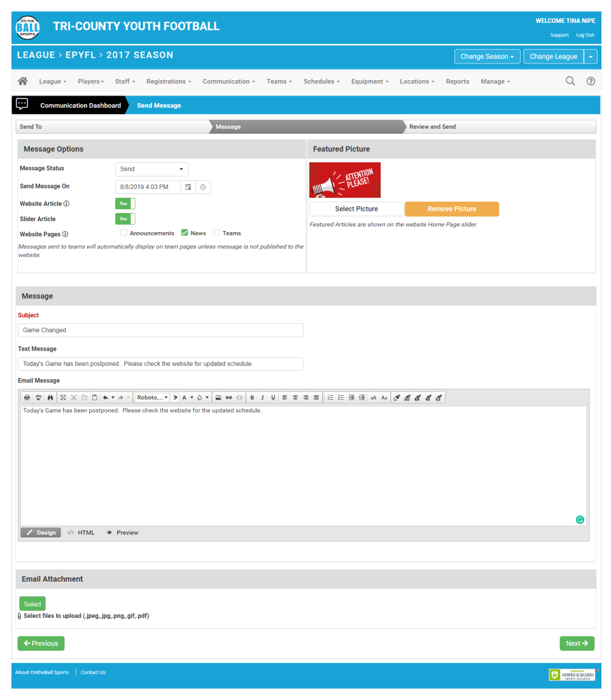
Task: Open the Registrations menu
Action: point(169,81)
